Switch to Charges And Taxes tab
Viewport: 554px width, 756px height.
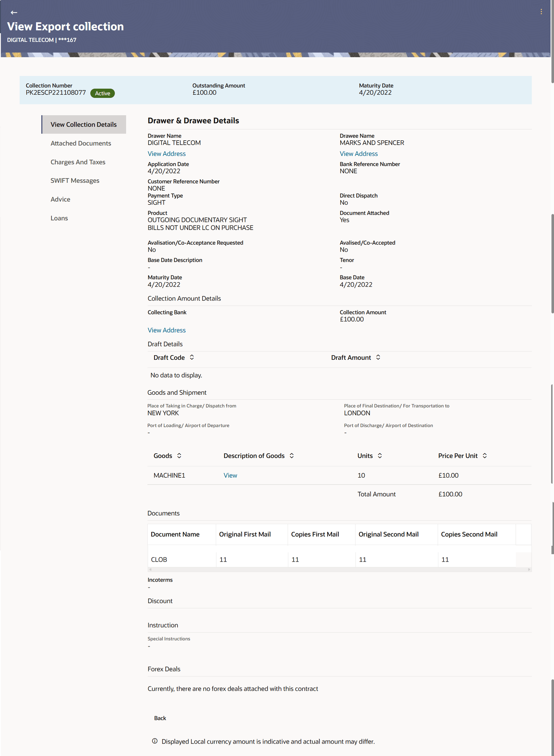pyautogui.click(x=78, y=162)
